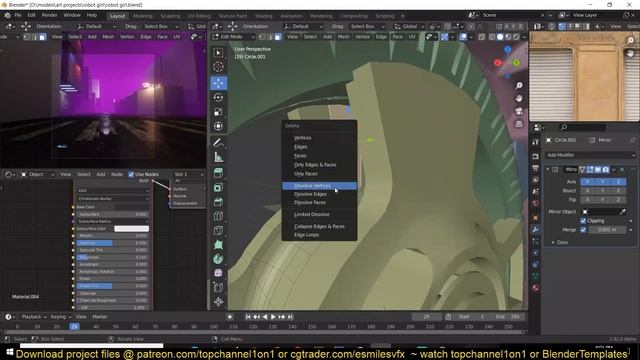
Task: Click the red X axis on navigation gizmo
Action: point(497,63)
